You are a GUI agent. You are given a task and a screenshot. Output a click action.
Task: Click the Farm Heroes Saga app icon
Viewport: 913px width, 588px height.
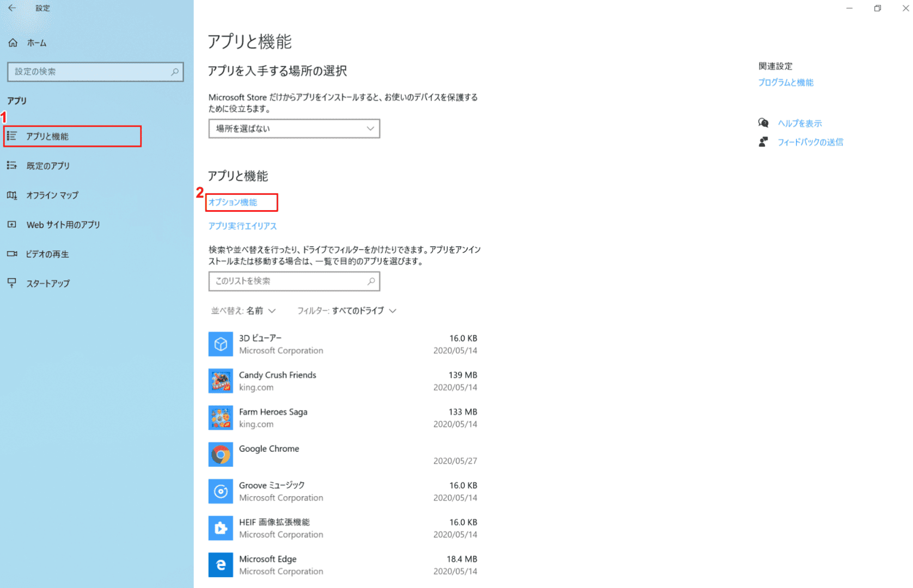click(x=221, y=418)
